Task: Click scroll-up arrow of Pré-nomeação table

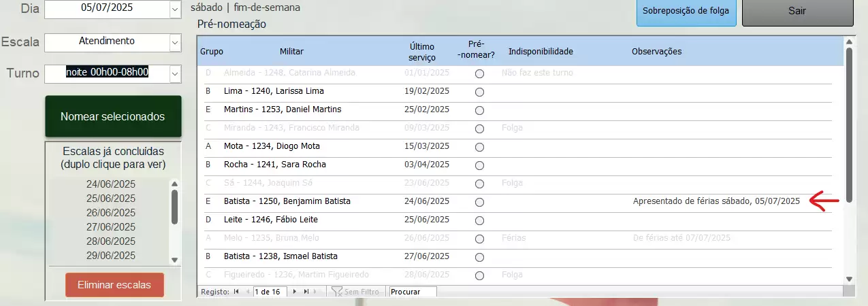Action: click(849, 41)
